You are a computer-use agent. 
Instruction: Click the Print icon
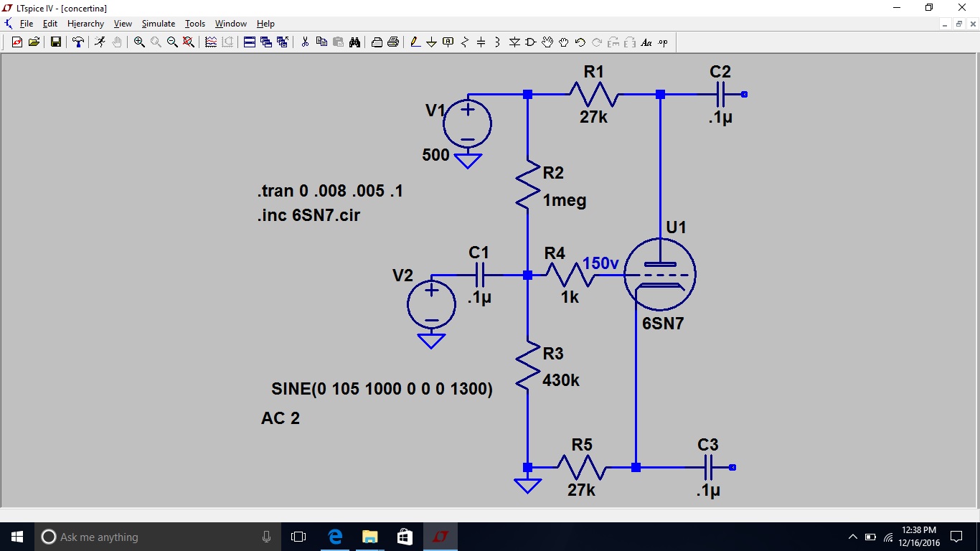(393, 42)
